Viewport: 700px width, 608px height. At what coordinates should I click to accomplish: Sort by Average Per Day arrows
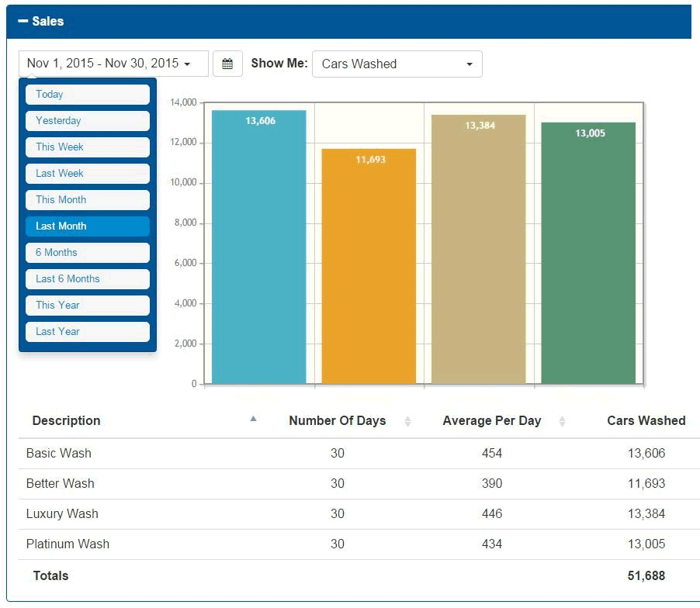562,421
